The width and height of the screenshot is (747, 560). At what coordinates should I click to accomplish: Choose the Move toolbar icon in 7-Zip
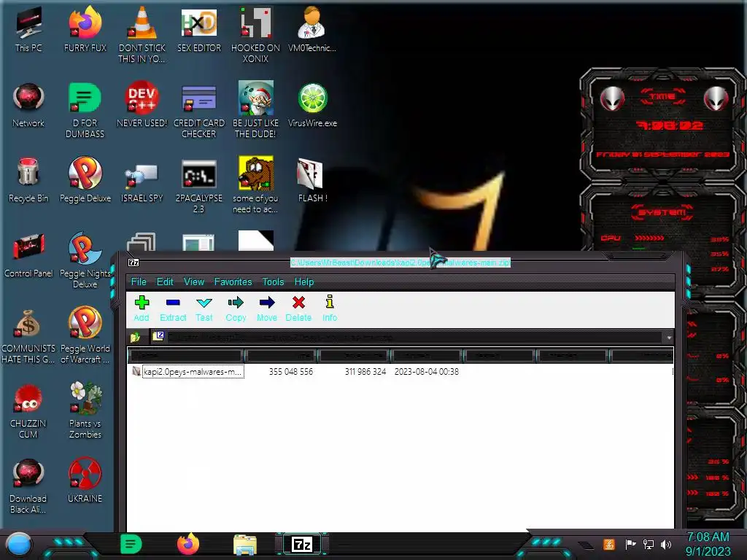pos(267,308)
